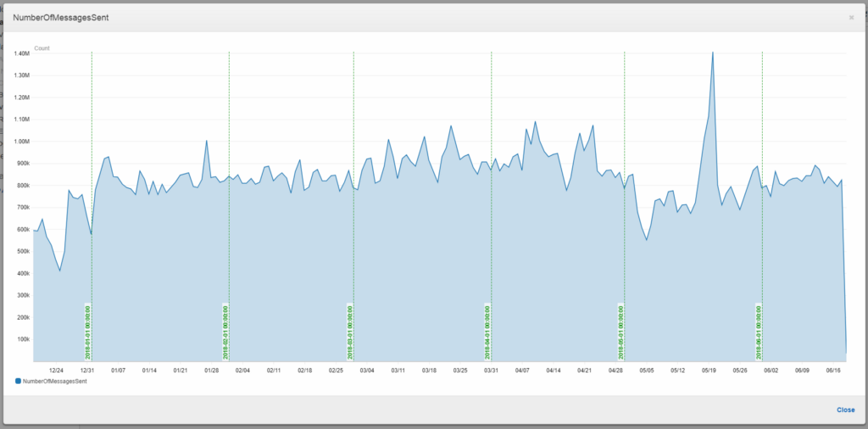Select the 2018-02-01 00:00:00 vertical marker
This screenshot has height=429, width=868.
(225, 331)
